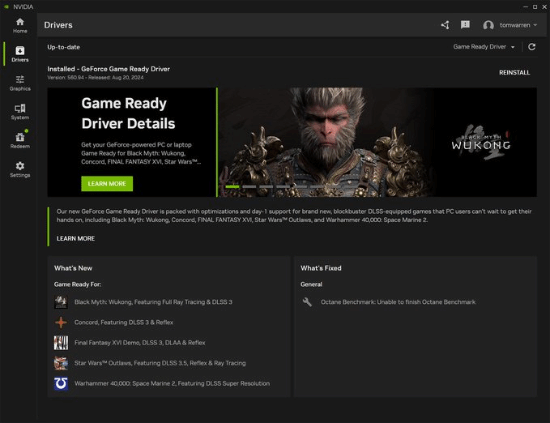Minimize the NVIDIA app window
The width and height of the screenshot is (550, 423).
tap(525, 7)
